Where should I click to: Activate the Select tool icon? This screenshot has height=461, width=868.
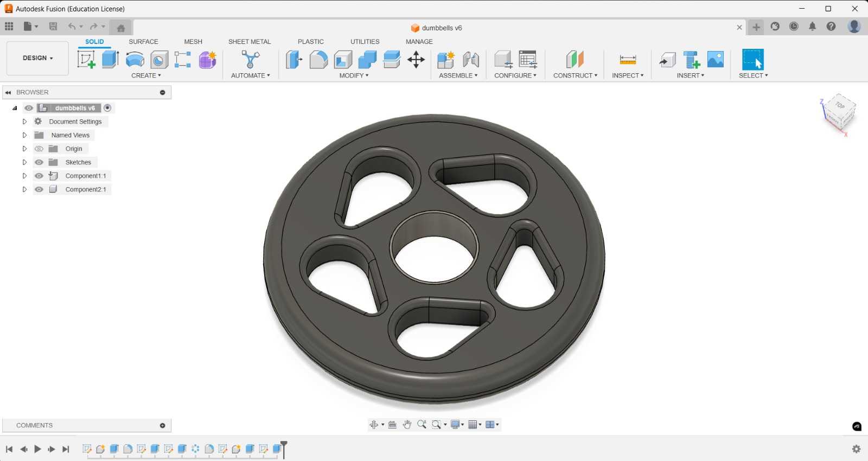pyautogui.click(x=753, y=60)
